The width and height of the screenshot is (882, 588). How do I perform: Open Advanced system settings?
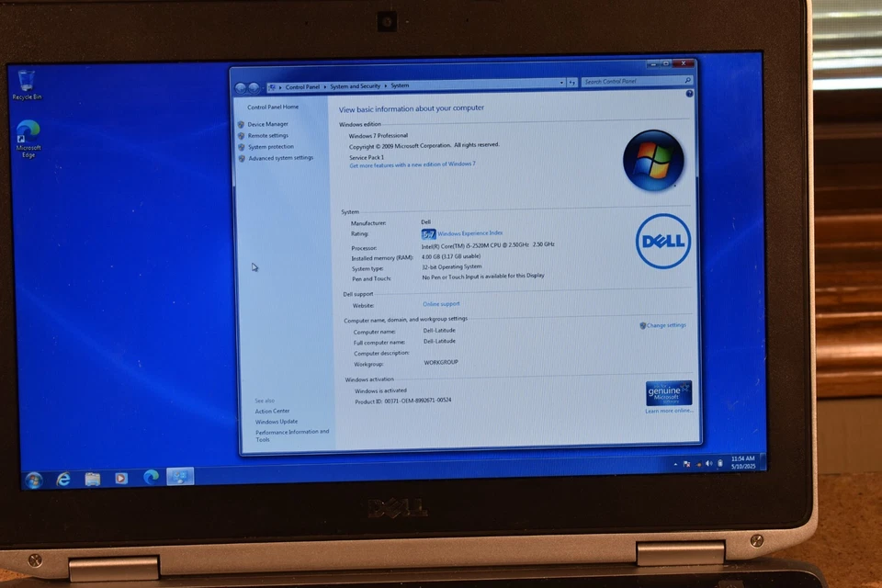tap(282, 157)
